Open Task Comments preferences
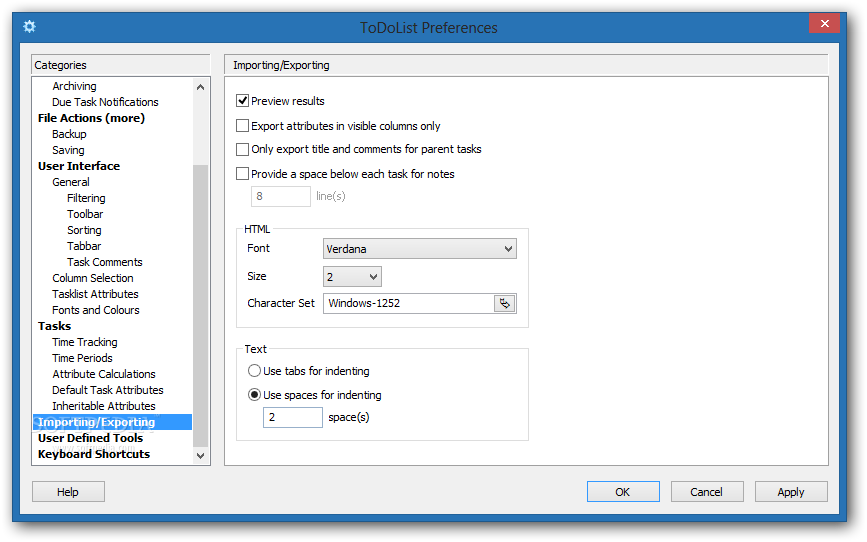 pos(105,262)
